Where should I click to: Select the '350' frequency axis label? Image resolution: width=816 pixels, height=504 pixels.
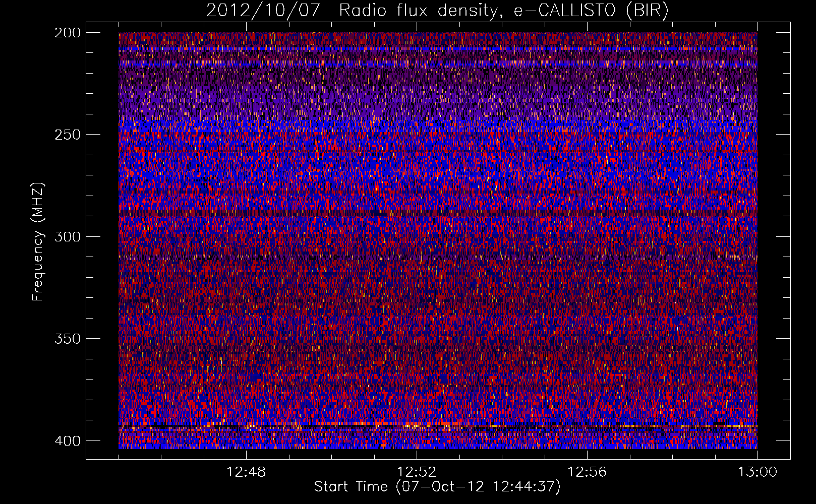coord(67,338)
